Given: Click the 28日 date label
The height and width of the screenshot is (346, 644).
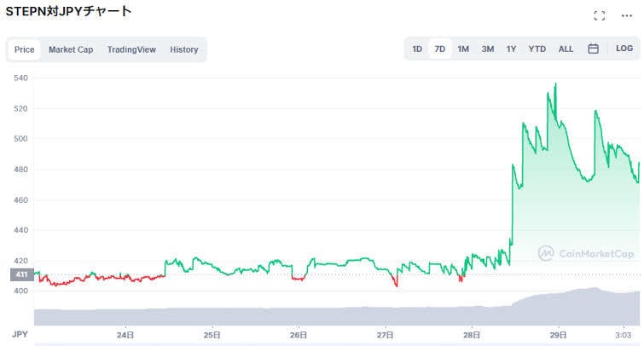Looking at the screenshot, I should point(472,335).
